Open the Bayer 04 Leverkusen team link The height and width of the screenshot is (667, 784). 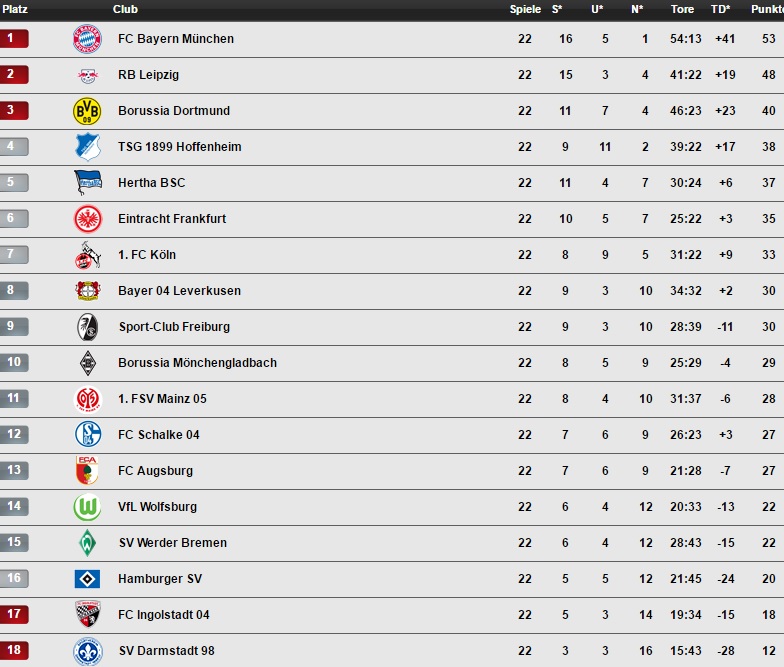click(x=179, y=291)
